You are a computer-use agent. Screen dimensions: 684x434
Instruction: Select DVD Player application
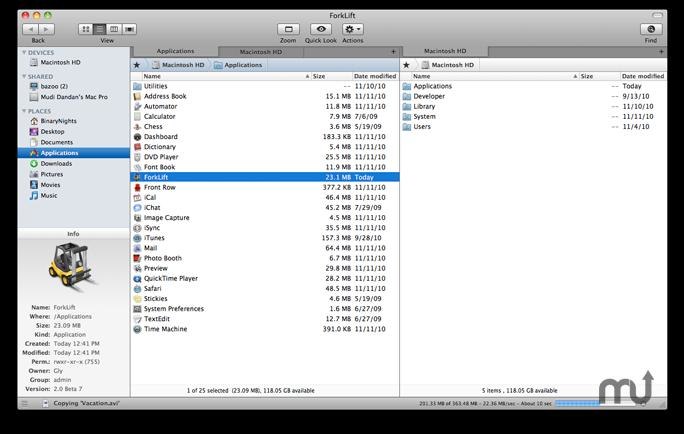(x=265, y=157)
